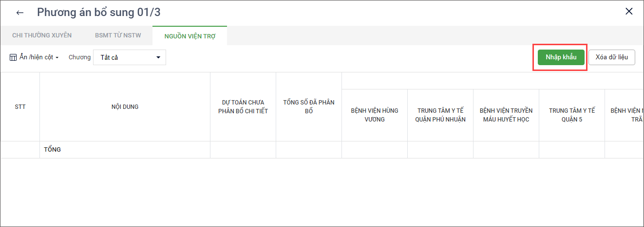Viewport: 644px width, 227px height.
Task: Click the STT column header
Action: click(20, 107)
